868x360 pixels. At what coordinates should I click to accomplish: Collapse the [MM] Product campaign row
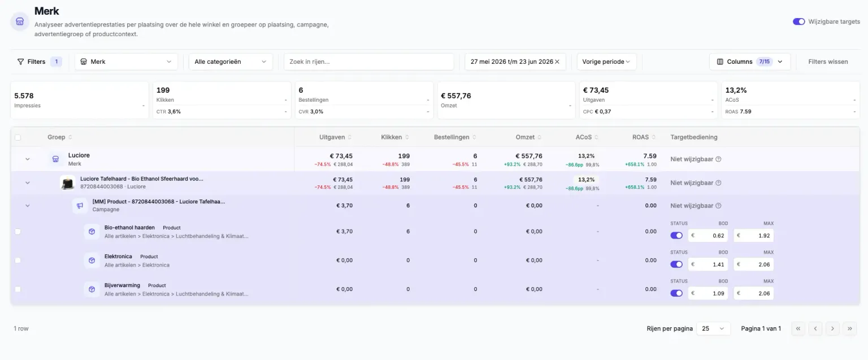point(27,206)
